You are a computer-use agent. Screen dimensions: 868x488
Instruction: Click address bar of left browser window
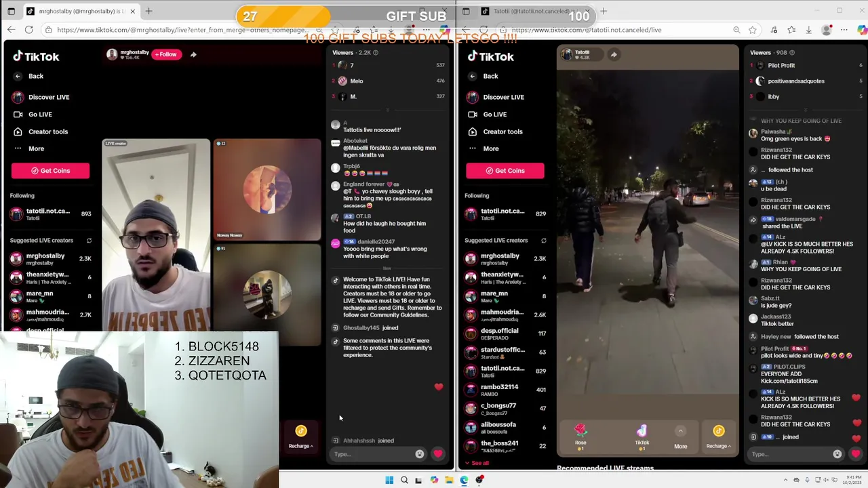[182, 30]
